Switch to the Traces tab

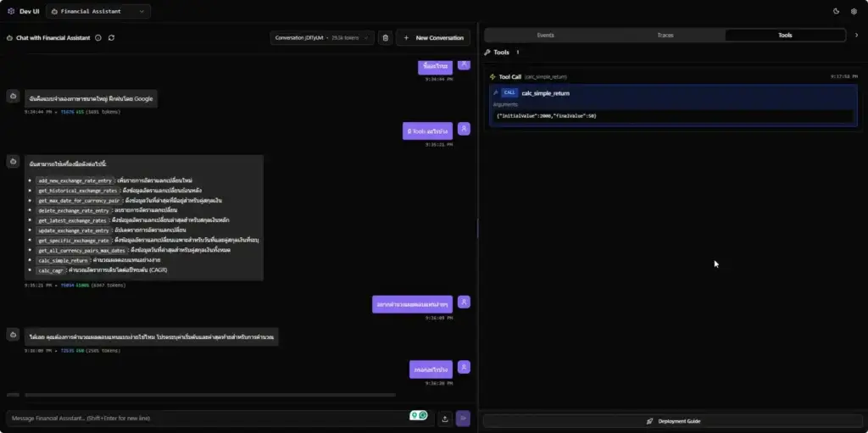[x=665, y=35]
